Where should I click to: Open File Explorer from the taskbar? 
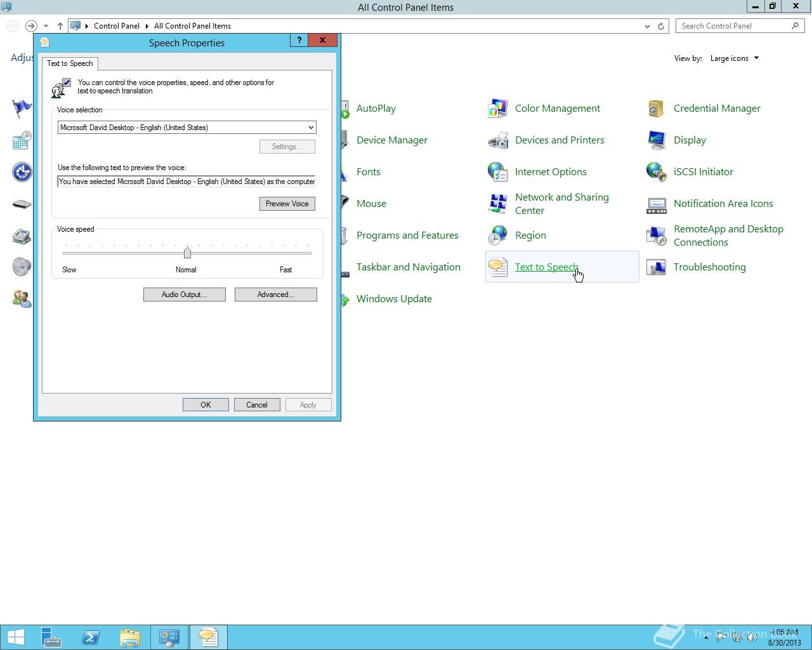[x=130, y=637]
